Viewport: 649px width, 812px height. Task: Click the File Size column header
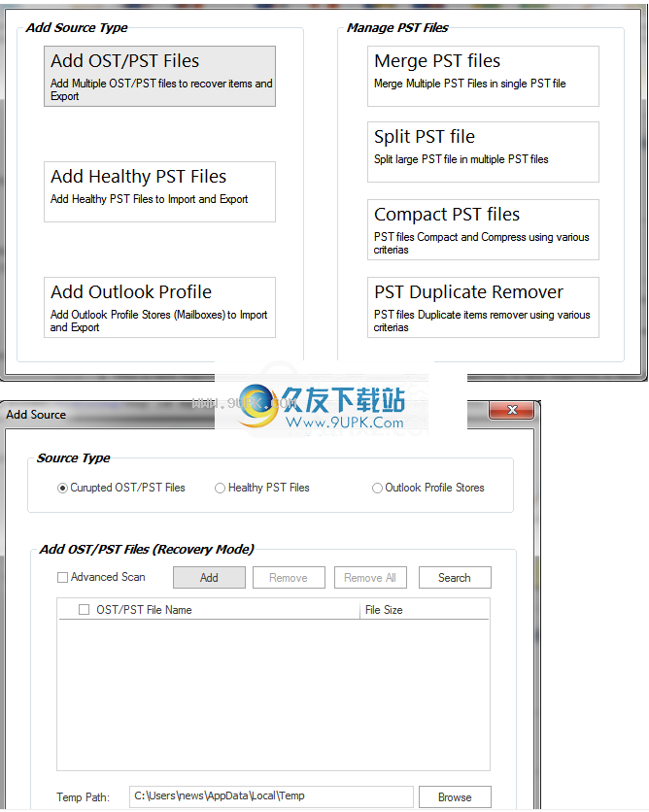[x=425, y=610]
